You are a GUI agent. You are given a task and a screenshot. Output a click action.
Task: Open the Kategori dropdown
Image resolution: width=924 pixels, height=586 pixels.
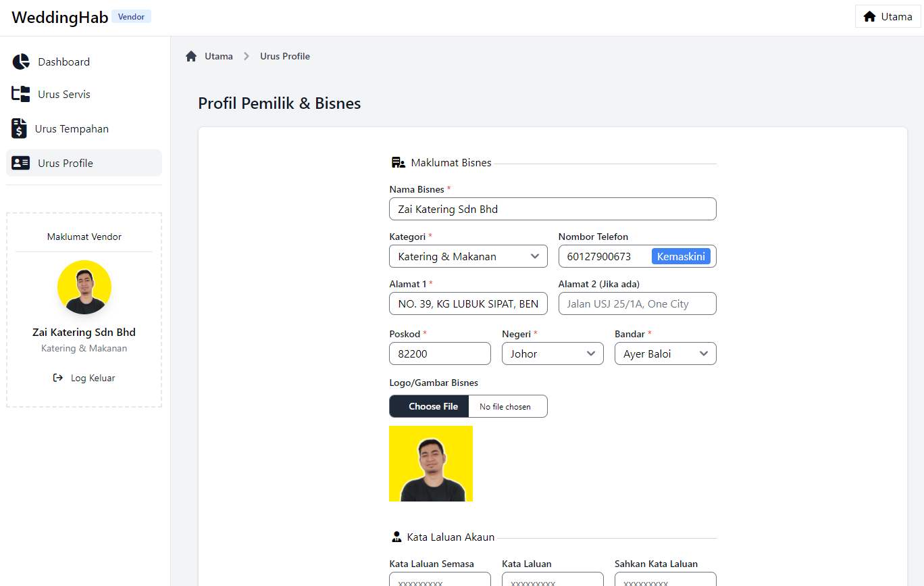click(x=468, y=256)
